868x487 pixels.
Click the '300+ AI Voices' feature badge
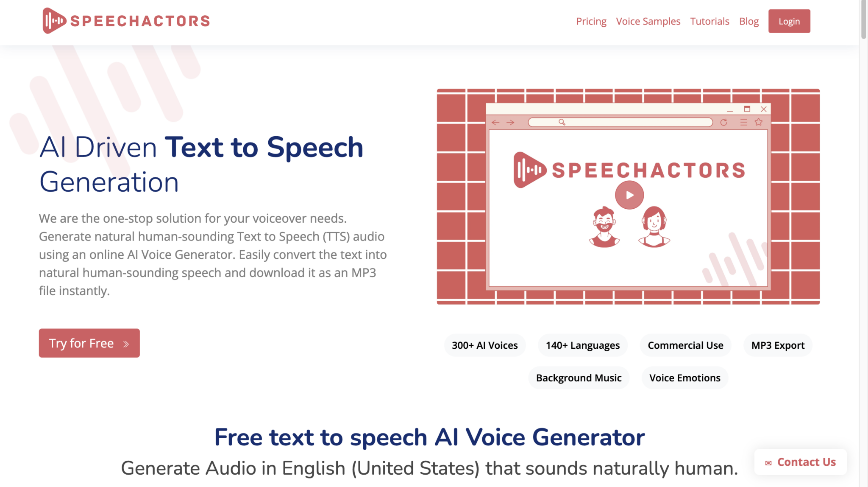pos(485,345)
